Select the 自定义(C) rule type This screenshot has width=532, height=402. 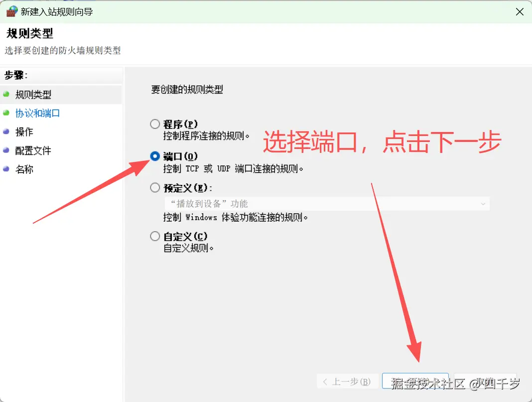pyautogui.click(x=154, y=237)
